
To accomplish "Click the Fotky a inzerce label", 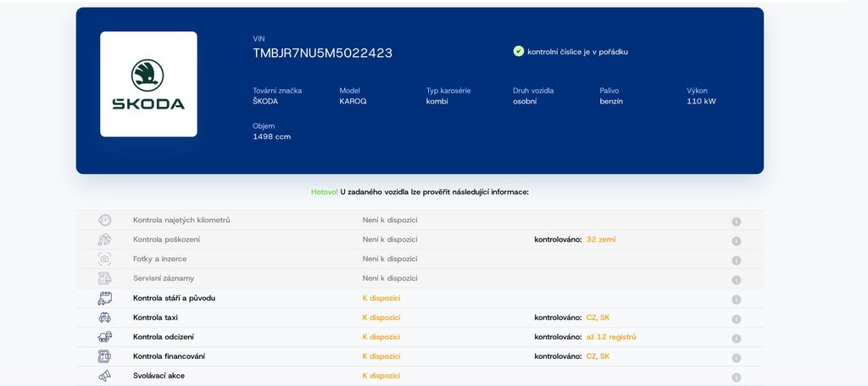I will 159,259.
